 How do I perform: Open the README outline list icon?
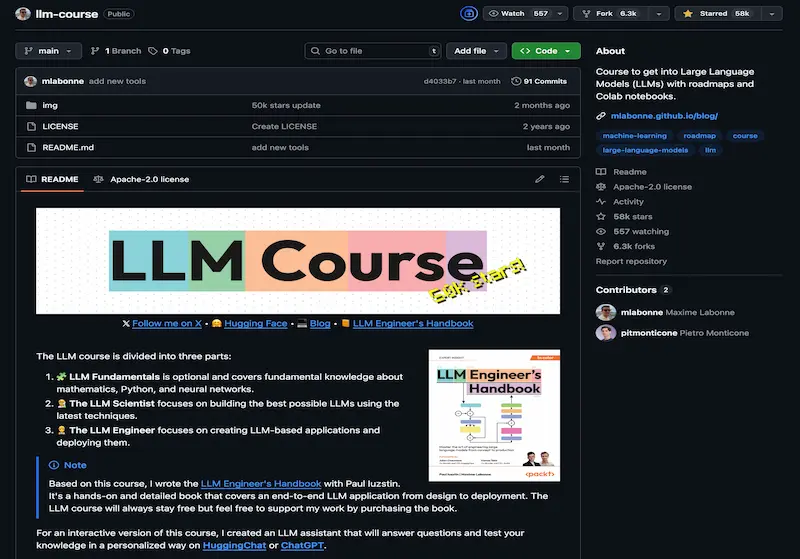[x=564, y=179]
